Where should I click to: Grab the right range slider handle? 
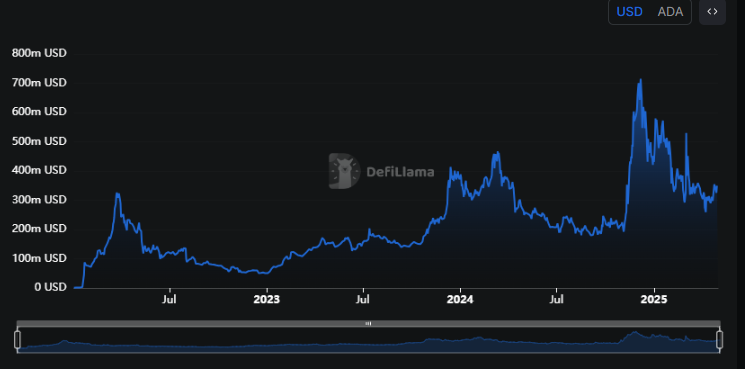(719, 340)
